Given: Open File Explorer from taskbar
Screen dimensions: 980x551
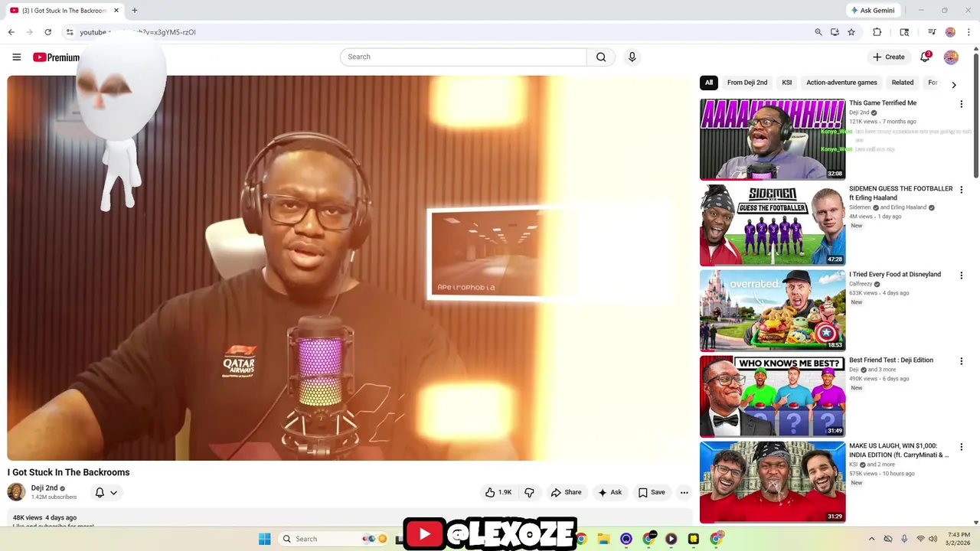Looking at the screenshot, I should tap(603, 539).
